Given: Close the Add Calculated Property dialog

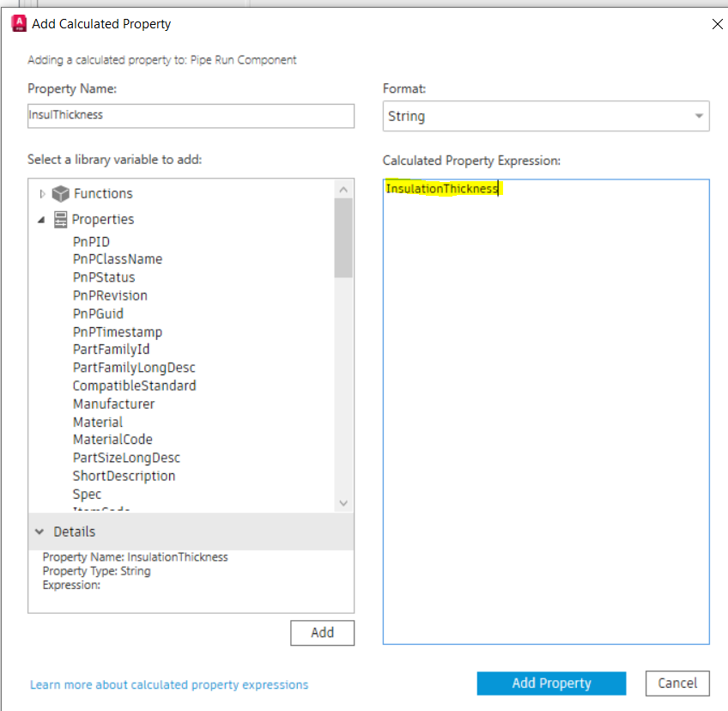Looking at the screenshot, I should point(718,24).
